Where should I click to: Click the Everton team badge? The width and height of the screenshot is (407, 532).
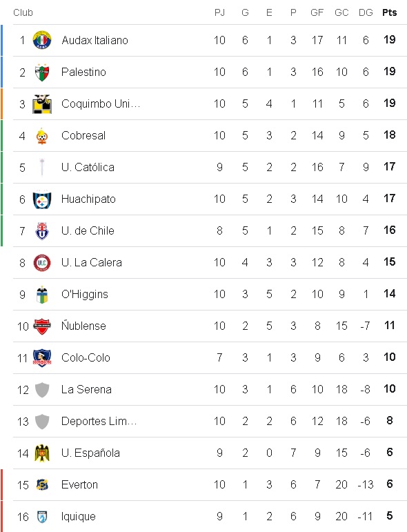tap(42, 485)
